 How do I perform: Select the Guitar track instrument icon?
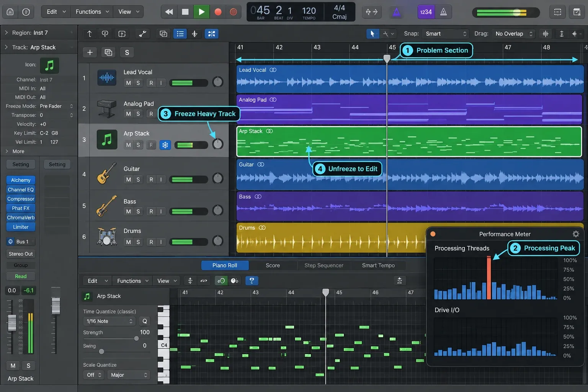(x=107, y=173)
